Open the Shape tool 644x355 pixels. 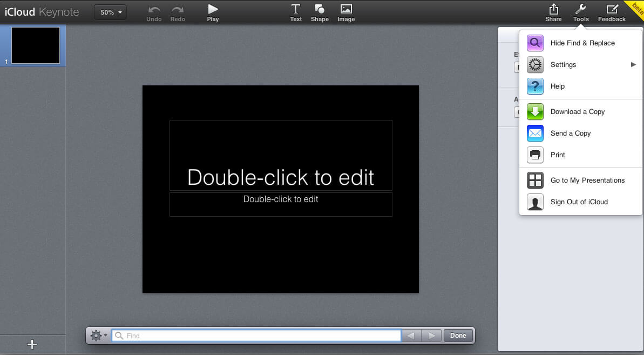320,9
